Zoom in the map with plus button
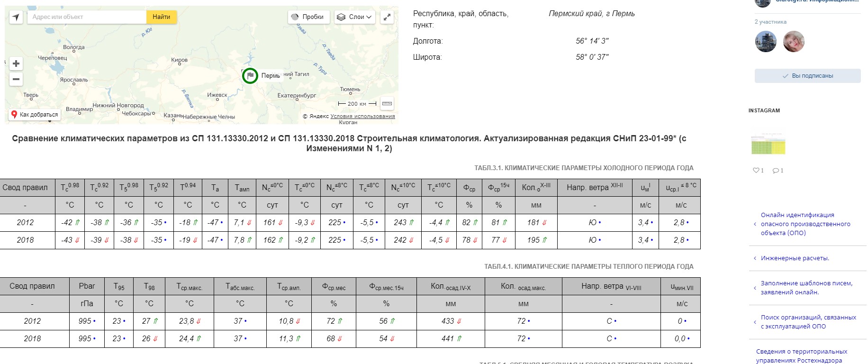 tap(16, 64)
